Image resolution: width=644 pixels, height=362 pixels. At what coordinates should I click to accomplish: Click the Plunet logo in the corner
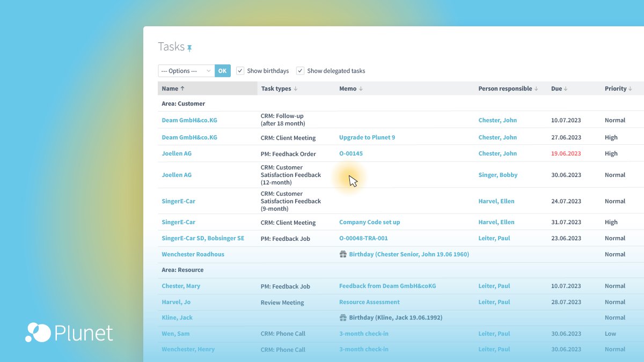(x=70, y=333)
